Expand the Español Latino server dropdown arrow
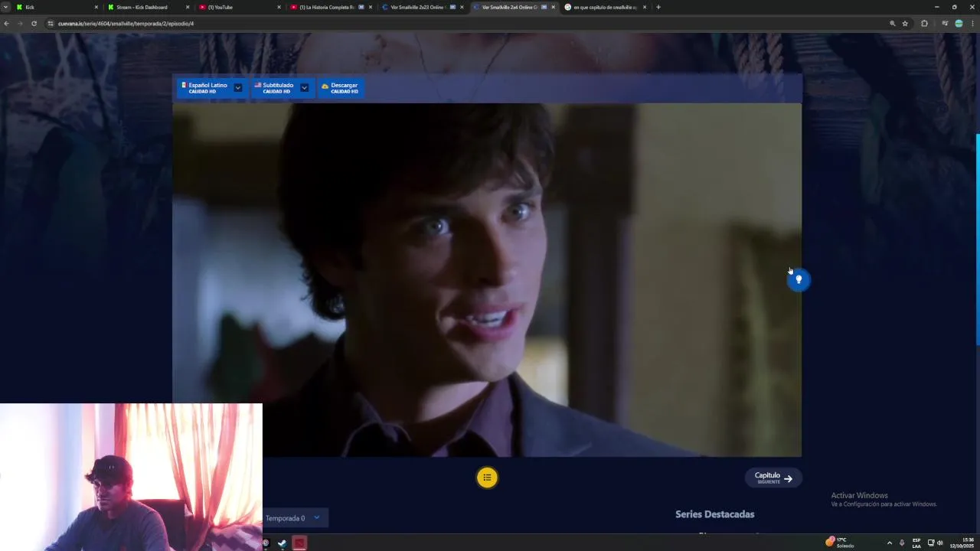This screenshot has width=980, height=551. point(238,88)
